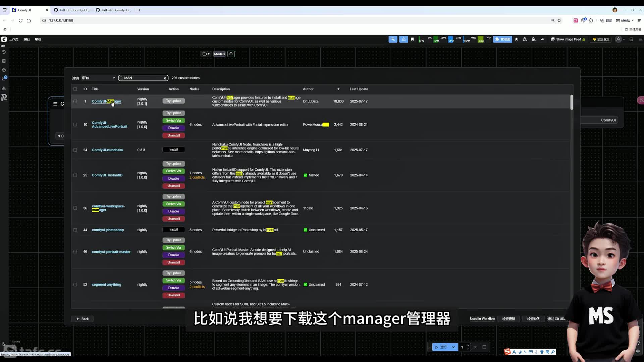Select the checkbox for comfyui-photoshop row
The height and width of the screenshot is (362, 644).
click(x=75, y=230)
